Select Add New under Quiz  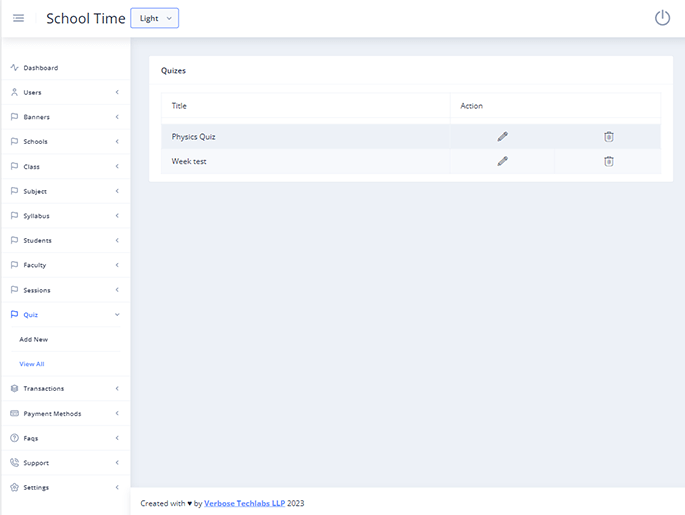pyautogui.click(x=34, y=339)
